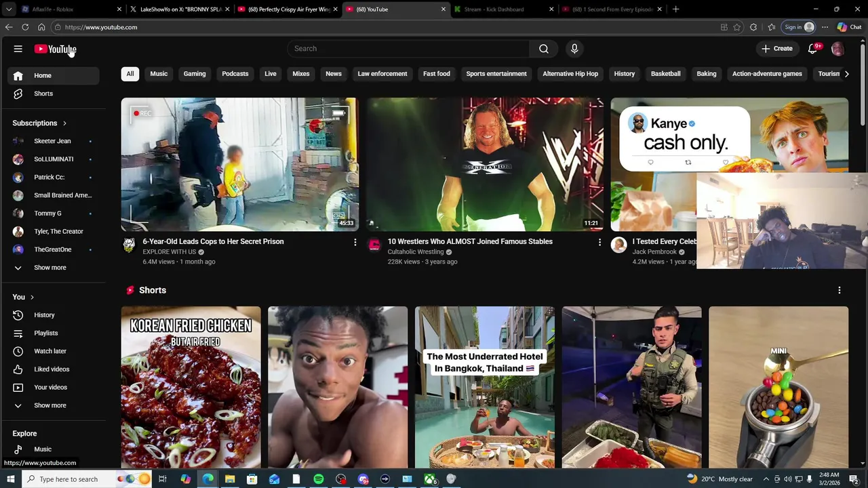Open EXPLORE WITH US channel avatar
This screenshot has width=868, height=488.
click(129, 245)
